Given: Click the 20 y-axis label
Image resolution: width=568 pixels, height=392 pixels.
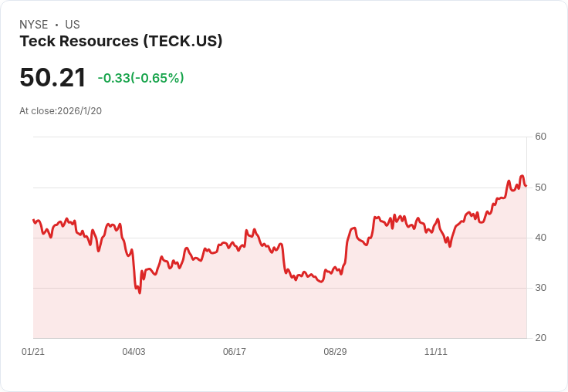Looking at the screenshot, I should (x=541, y=338).
